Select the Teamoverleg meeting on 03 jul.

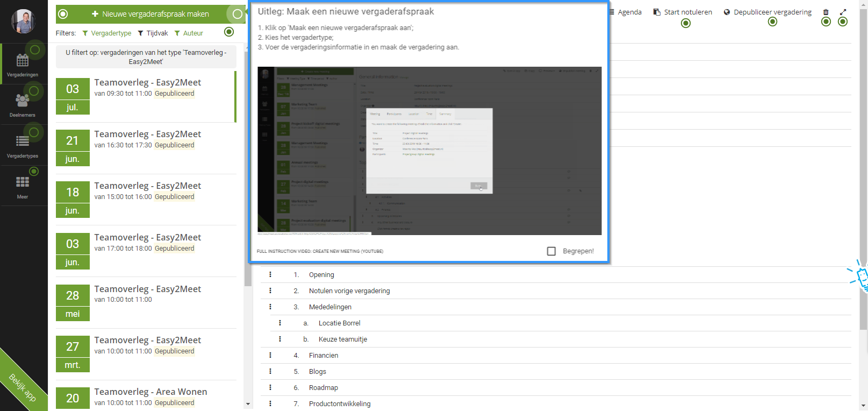click(146, 97)
